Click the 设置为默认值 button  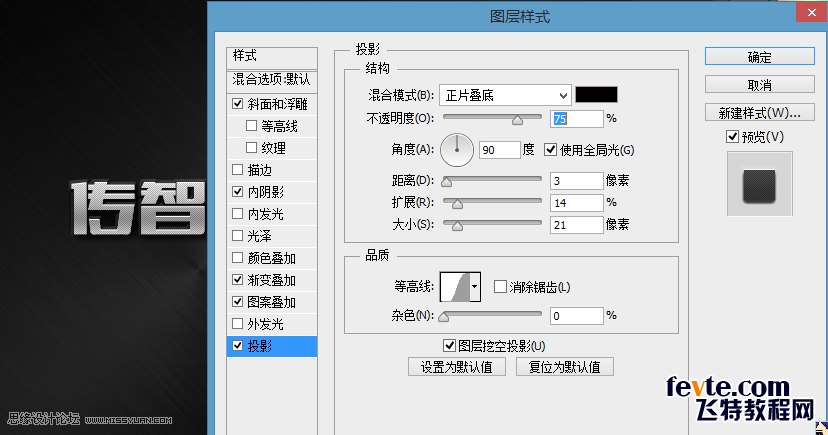457,367
